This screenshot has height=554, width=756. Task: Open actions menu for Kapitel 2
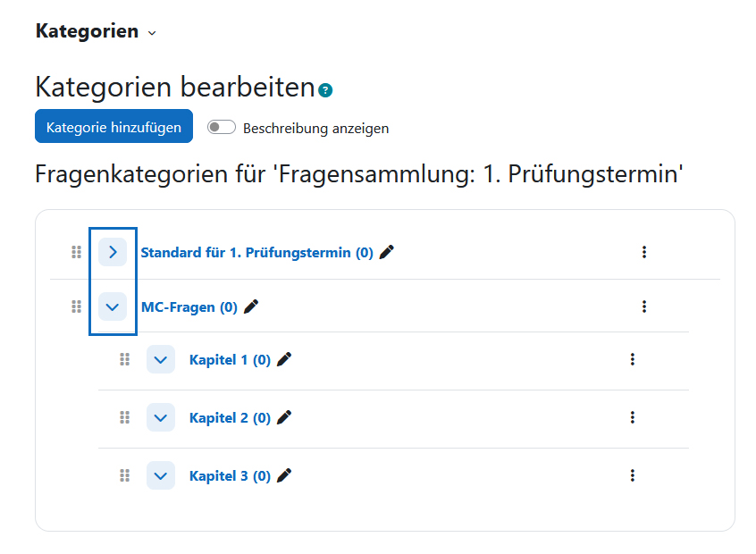(x=633, y=417)
